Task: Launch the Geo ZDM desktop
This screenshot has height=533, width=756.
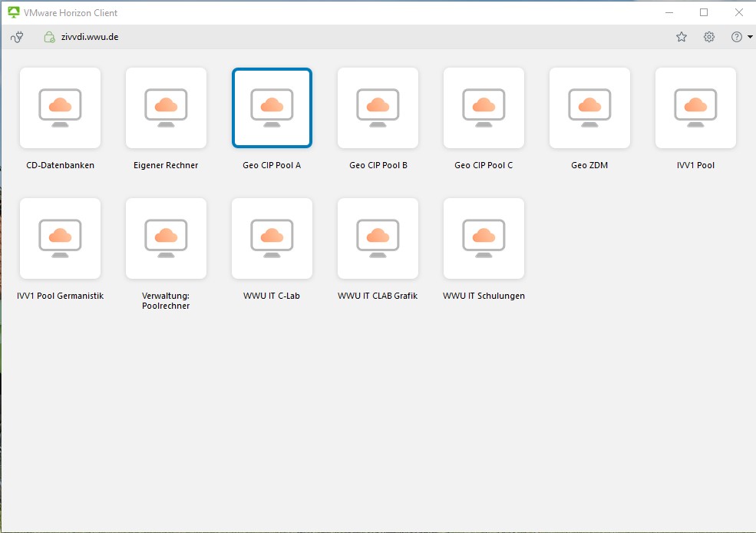Action: pos(589,108)
